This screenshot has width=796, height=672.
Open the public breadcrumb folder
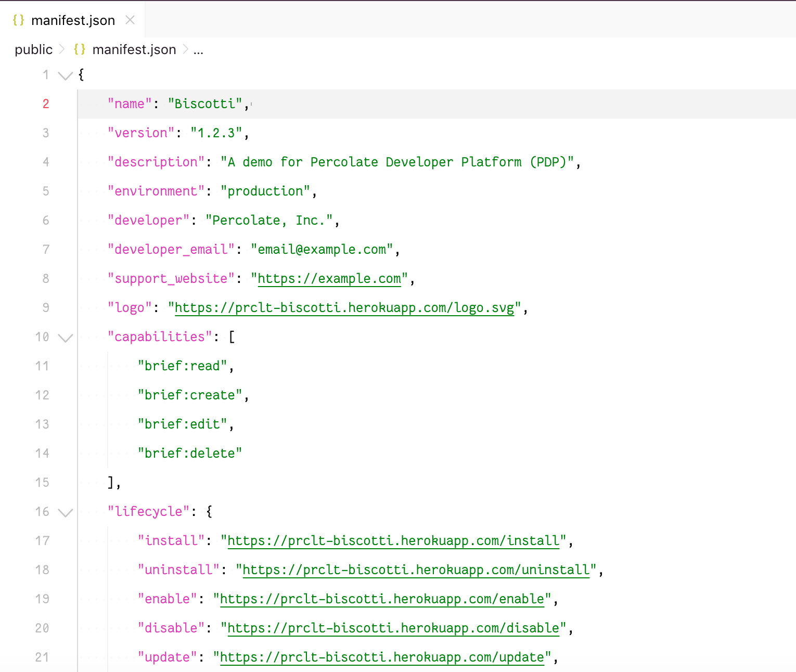pos(34,49)
